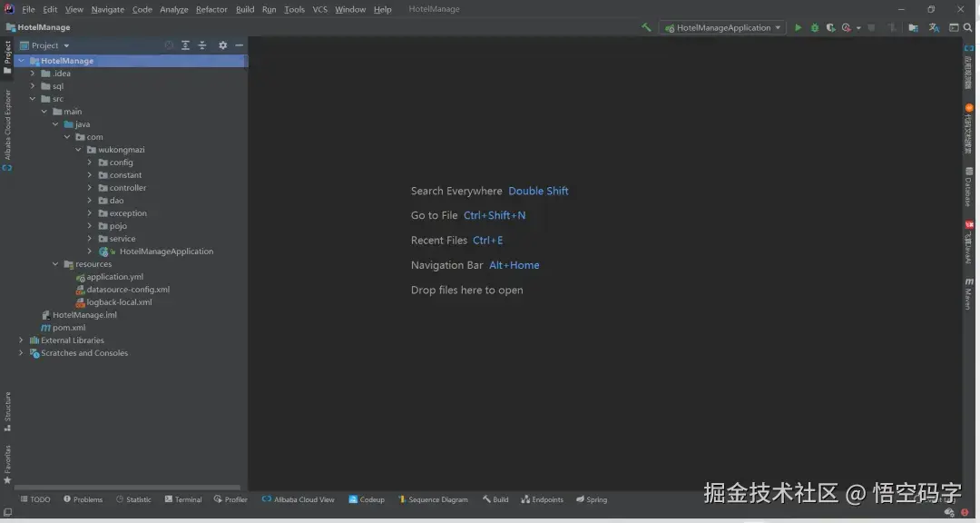Open the Statistic tool window

point(133,499)
